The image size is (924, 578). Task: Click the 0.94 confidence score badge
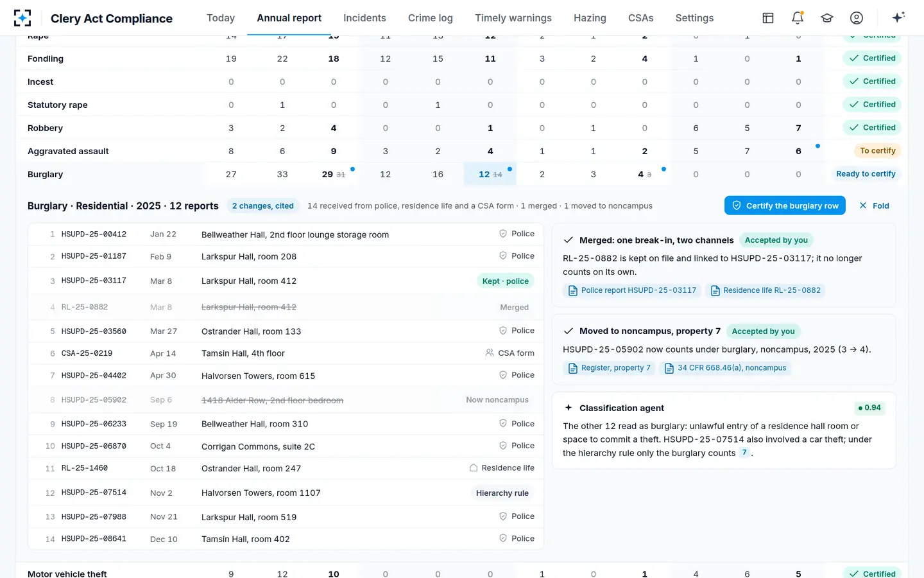(869, 408)
